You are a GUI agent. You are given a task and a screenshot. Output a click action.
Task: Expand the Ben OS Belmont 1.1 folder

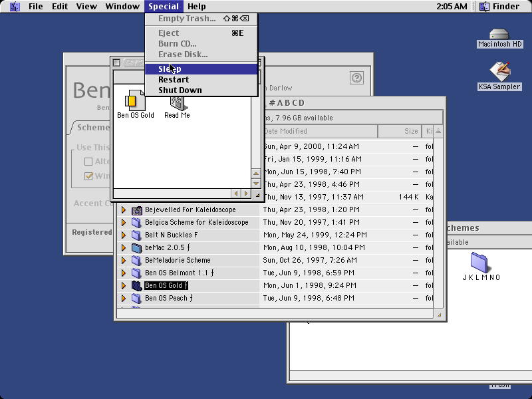(x=124, y=273)
